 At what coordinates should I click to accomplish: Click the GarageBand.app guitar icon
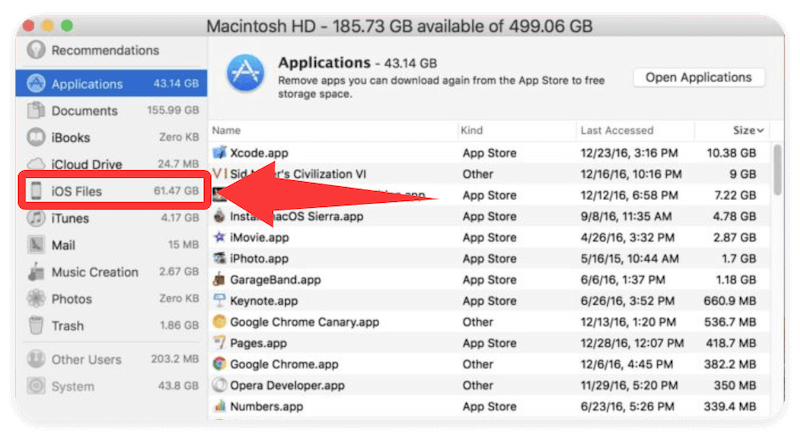[219, 279]
